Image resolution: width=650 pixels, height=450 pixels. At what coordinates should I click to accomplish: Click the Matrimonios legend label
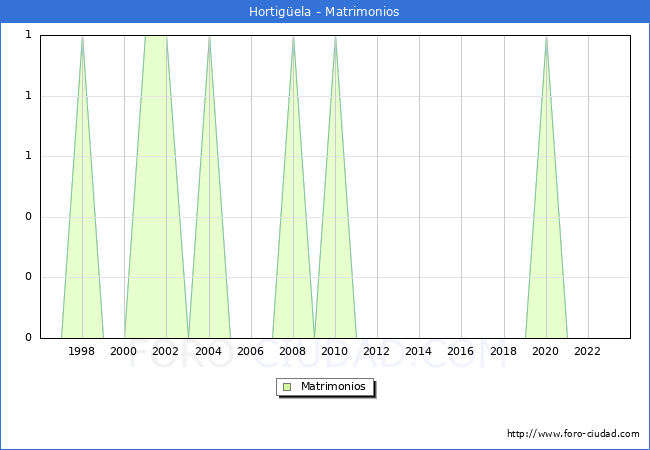[333, 386]
